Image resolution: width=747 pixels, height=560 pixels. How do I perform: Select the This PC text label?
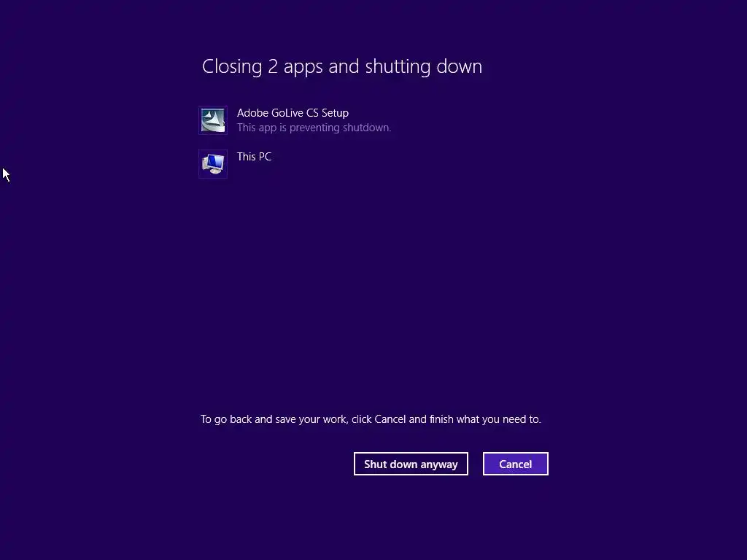tap(254, 157)
